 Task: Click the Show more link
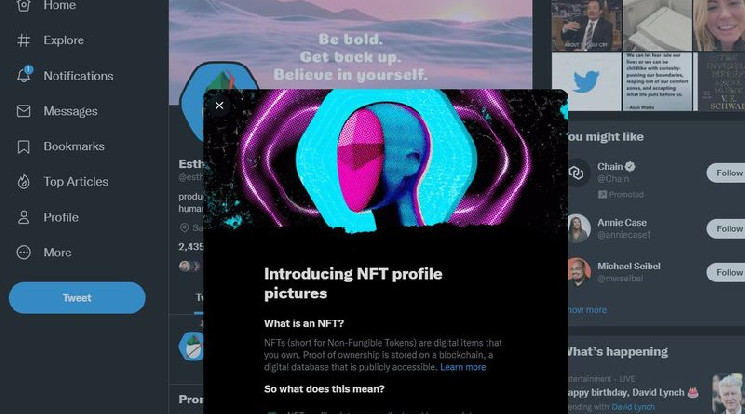(x=587, y=310)
